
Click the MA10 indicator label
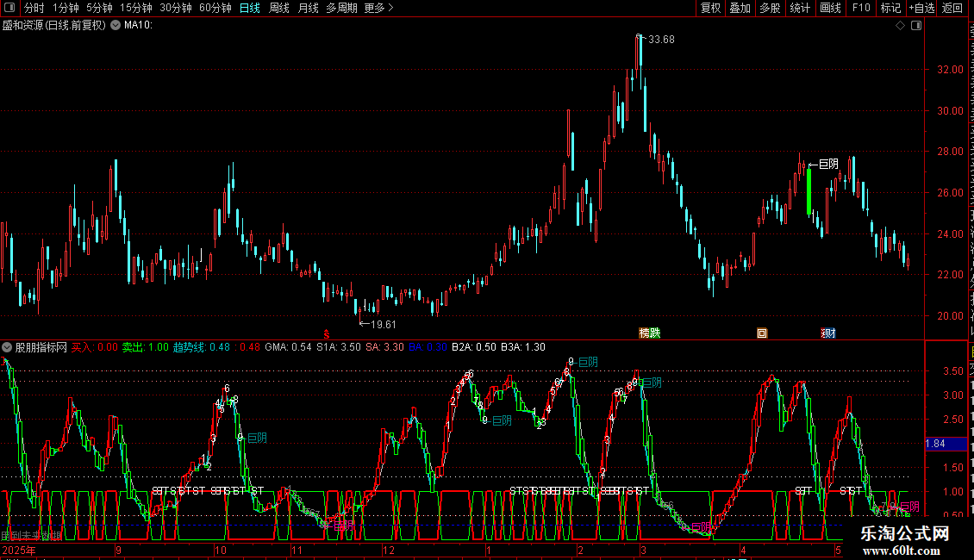pos(138,25)
